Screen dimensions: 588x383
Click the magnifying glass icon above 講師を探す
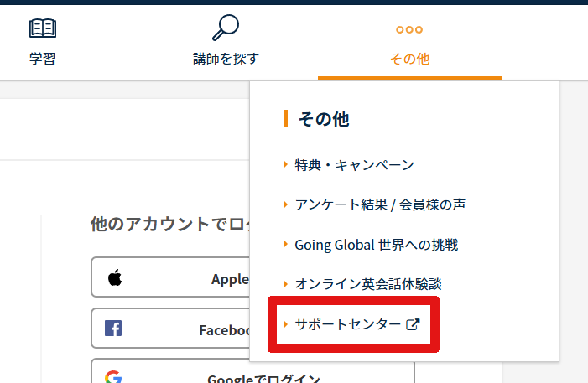pos(225,28)
